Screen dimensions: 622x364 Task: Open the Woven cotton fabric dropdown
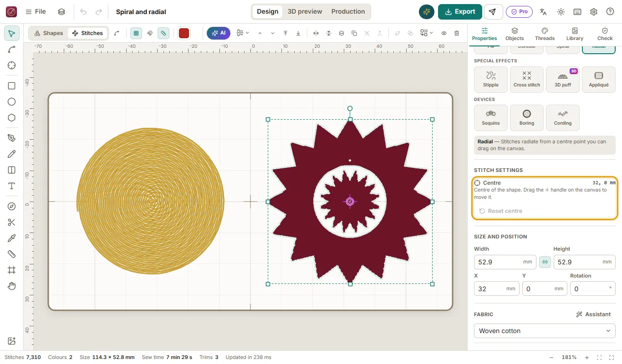pyautogui.click(x=545, y=331)
